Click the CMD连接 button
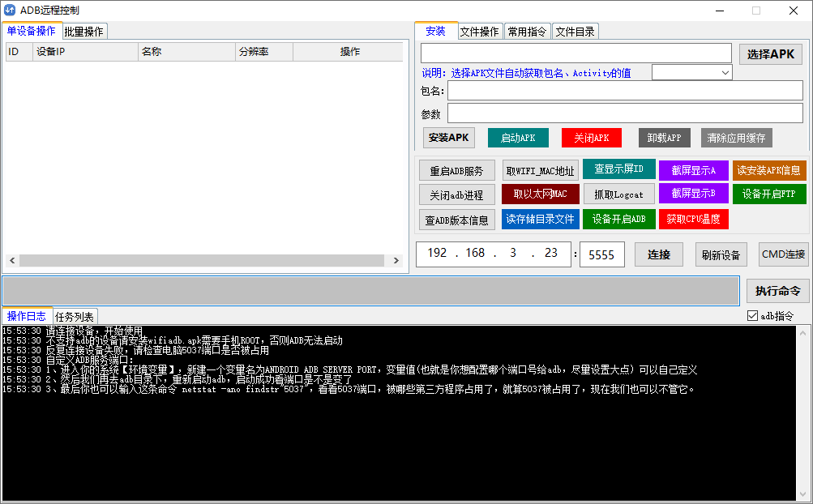813x504 pixels. click(783, 254)
